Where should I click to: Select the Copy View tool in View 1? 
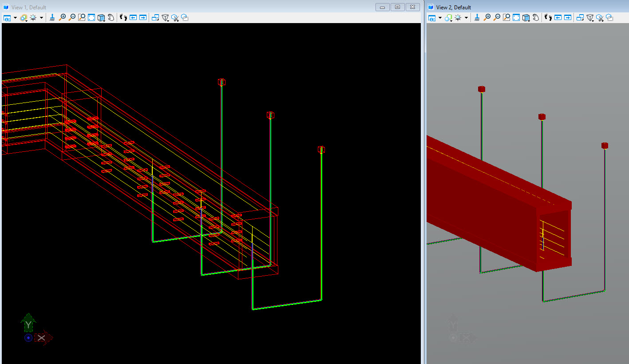[155, 18]
